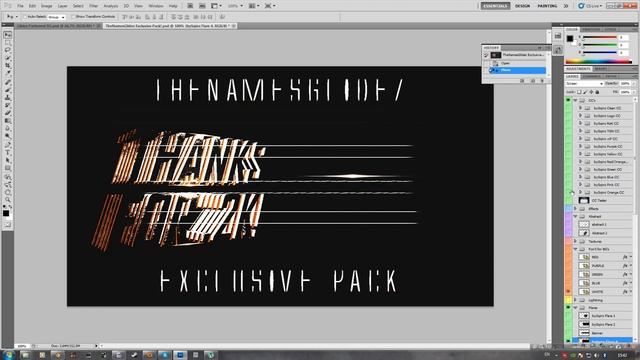This screenshot has height=360, width=640.
Task: Hide the WHITE text layer
Action: (x=568, y=291)
